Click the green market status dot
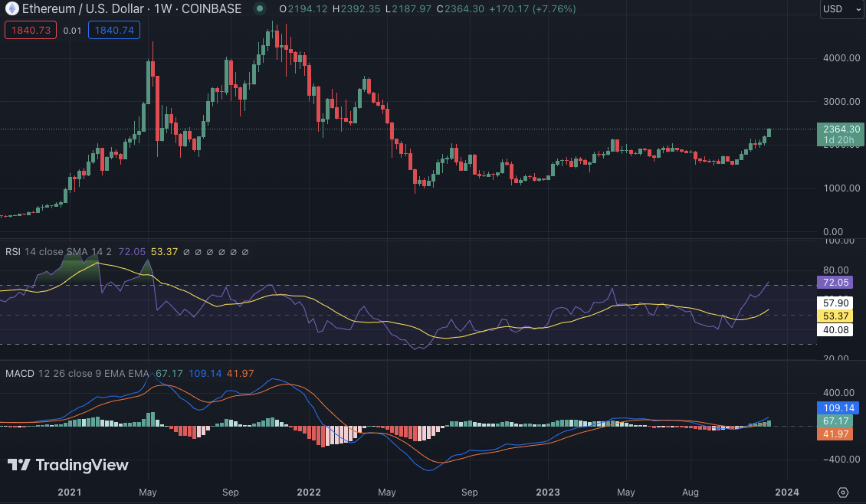This screenshot has width=866, height=504. coord(260,9)
